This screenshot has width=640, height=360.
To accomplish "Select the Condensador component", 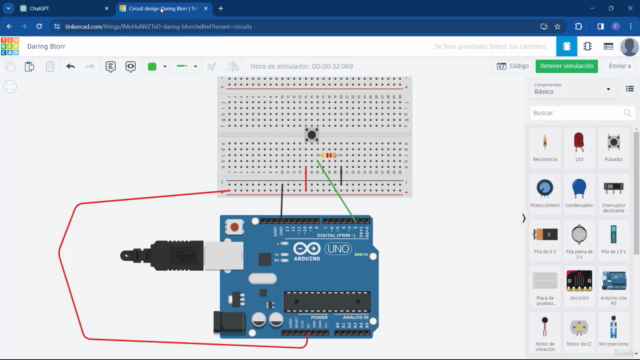I will point(579,193).
